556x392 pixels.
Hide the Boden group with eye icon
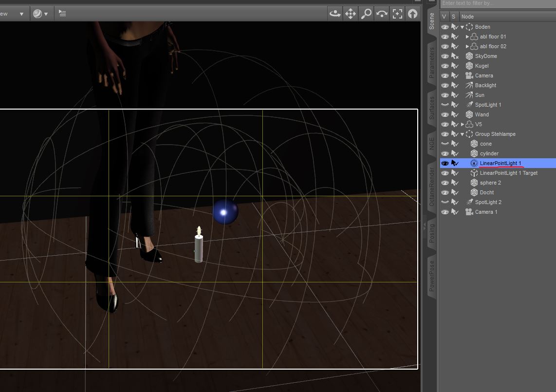pyautogui.click(x=445, y=27)
